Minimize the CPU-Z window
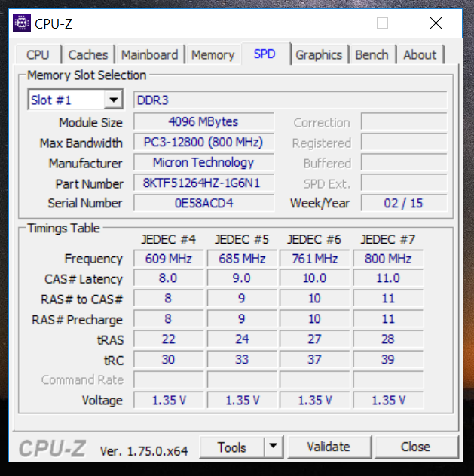Viewport: 474px width, 476px height. pos(330,23)
